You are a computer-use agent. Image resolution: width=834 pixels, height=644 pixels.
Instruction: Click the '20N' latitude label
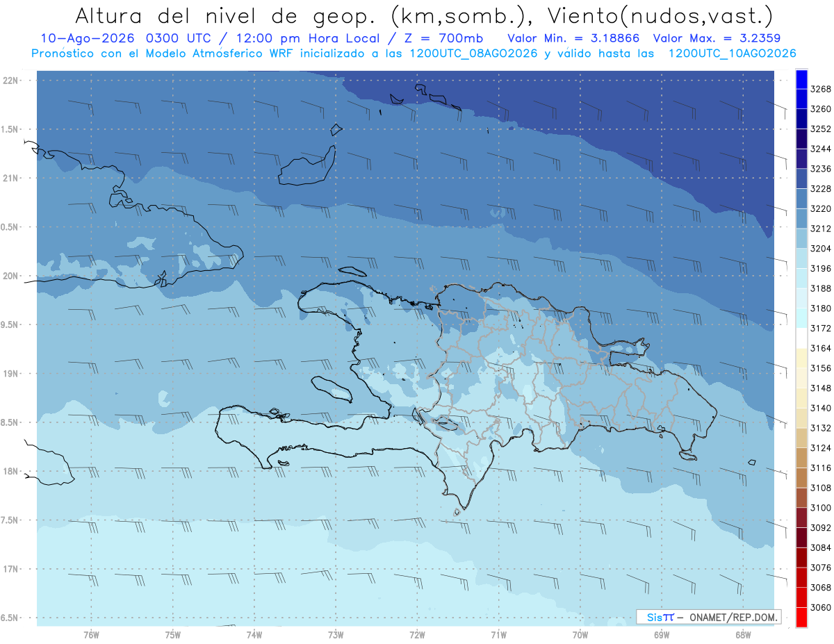click(x=11, y=276)
